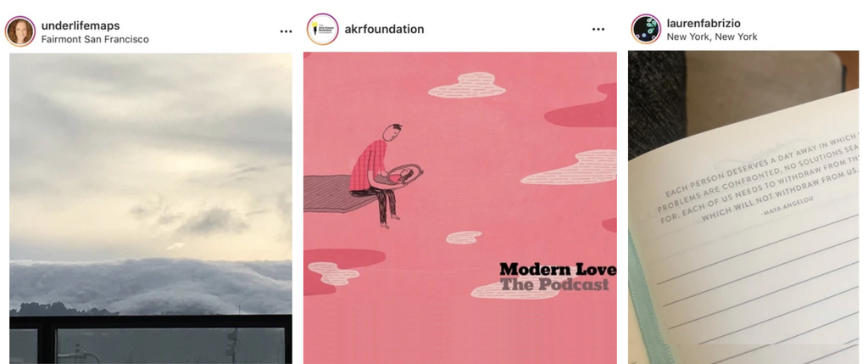Open more options on underlifemaps post
868x364 pixels.
click(x=286, y=31)
